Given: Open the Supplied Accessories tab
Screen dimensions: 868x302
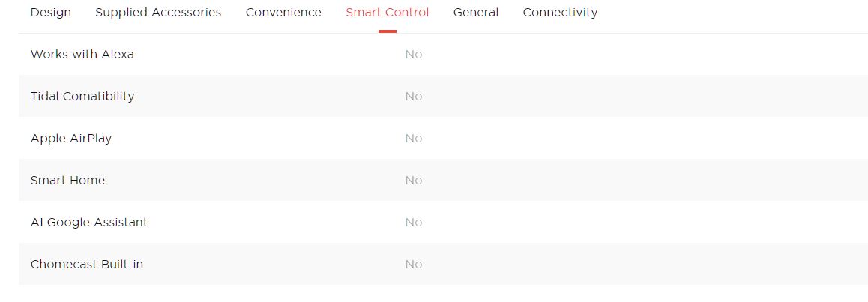Looking at the screenshot, I should tap(158, 13).
